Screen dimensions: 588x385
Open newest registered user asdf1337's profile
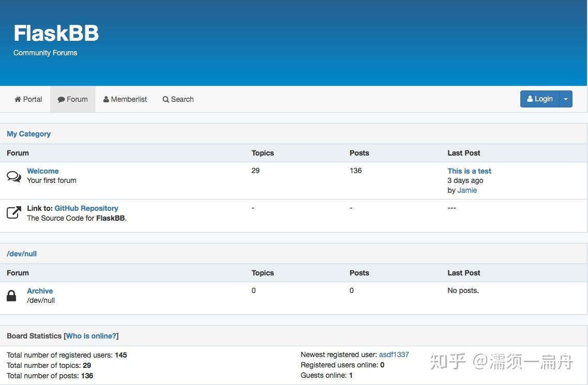coord(394,355)
